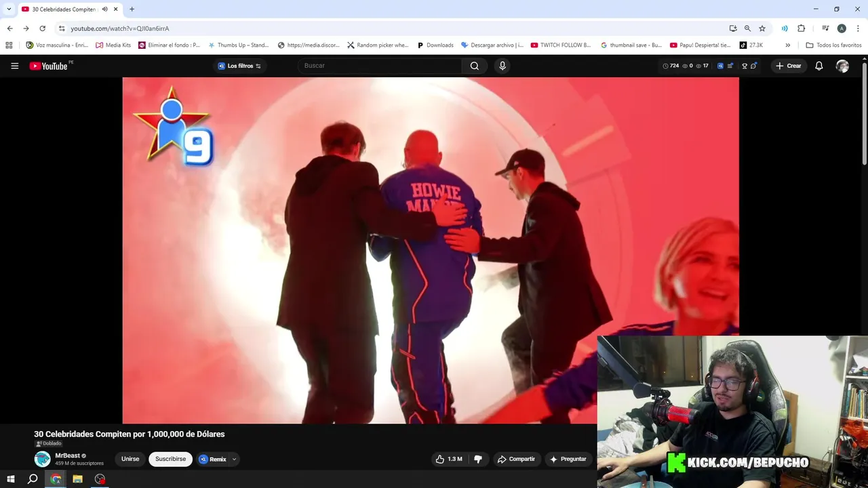
Task: Open the vidIQ trophy icon
Action: pyautogui.click(x=745, y=66)
